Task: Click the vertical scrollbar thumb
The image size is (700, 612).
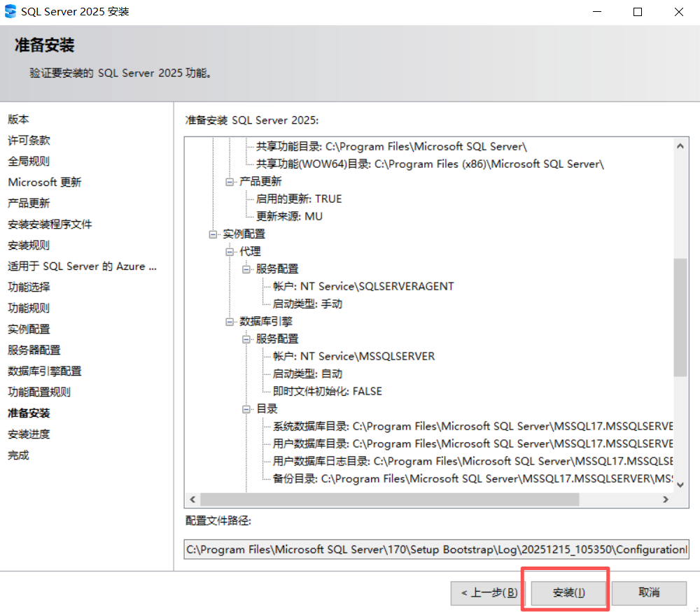Action: pyautogui.click(x=680, y=317)
